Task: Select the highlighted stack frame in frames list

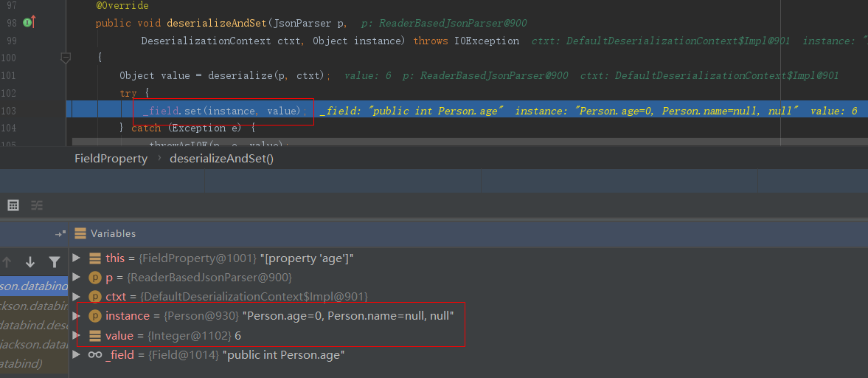Action: 34,286
